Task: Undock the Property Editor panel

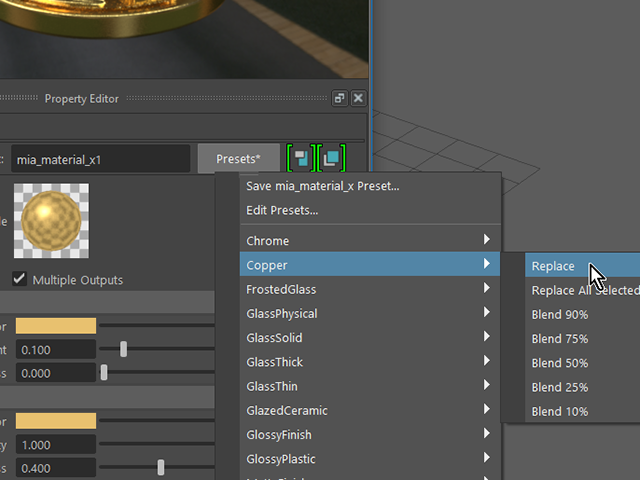Action: (340, 98)
